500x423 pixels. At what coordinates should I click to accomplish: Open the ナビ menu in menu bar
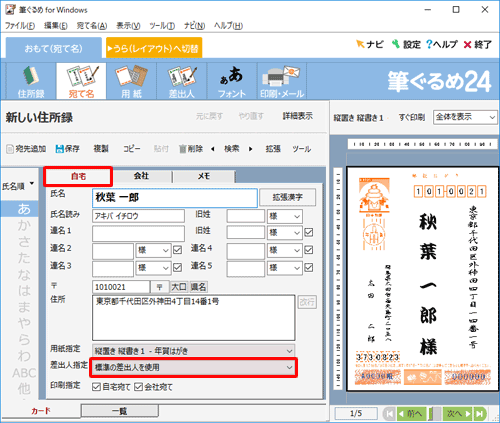click(x=195, y=26)
